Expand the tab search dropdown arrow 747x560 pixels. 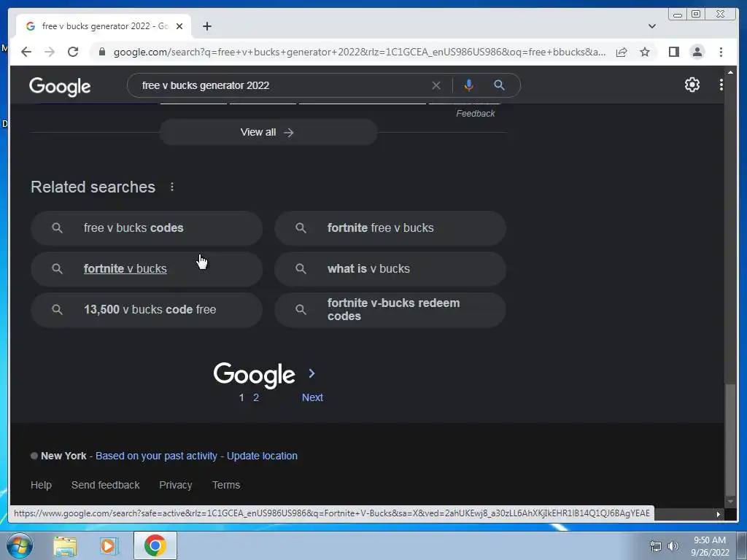651,26
